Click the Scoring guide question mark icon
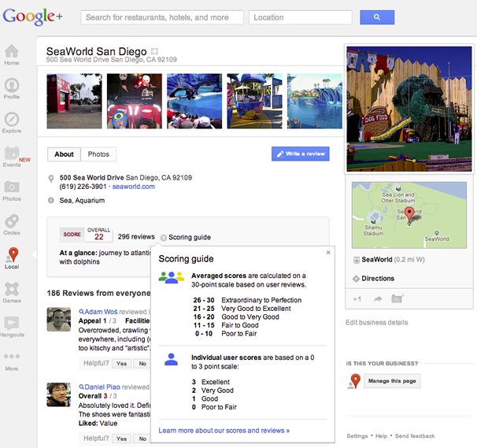The height and width of the screenshot is (448, 477). (x=164, y=238)
